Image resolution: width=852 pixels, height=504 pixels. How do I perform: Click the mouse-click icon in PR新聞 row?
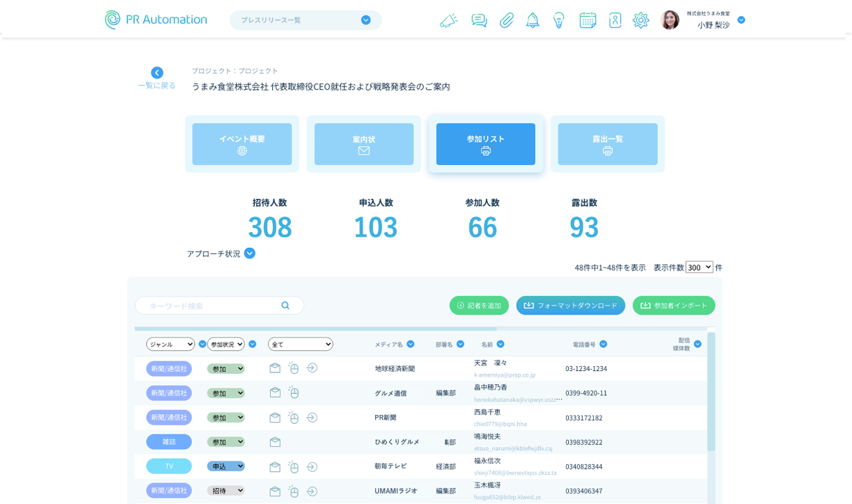pyautogui.click(x=294, y=417)
